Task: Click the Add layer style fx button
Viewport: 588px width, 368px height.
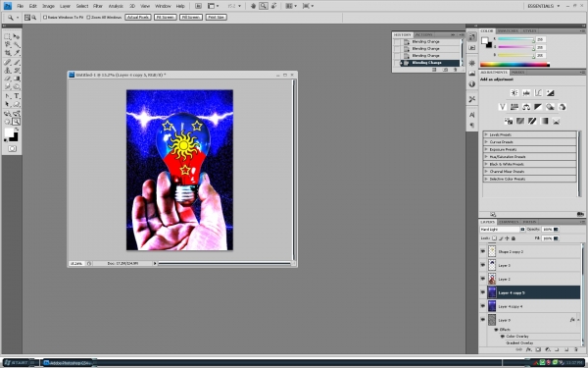Action: [529, 349]
